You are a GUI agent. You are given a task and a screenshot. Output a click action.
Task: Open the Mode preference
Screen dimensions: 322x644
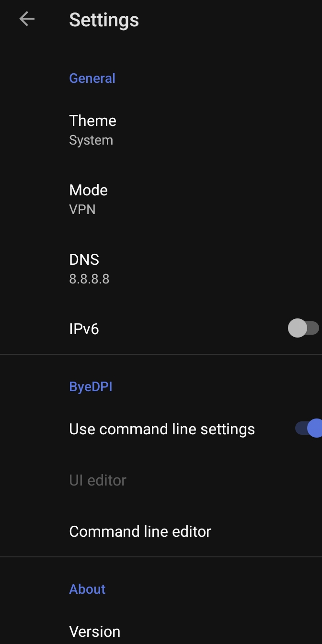tap(161, 199)
